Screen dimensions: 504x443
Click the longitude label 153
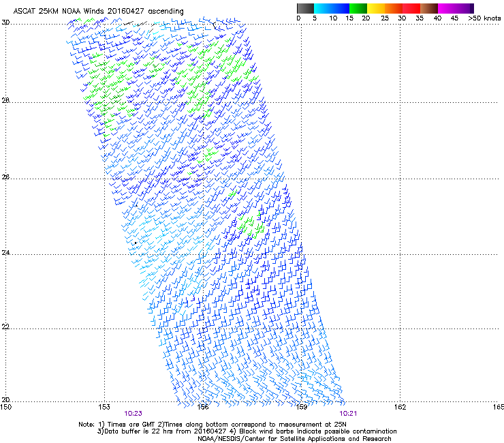(104, 407)
